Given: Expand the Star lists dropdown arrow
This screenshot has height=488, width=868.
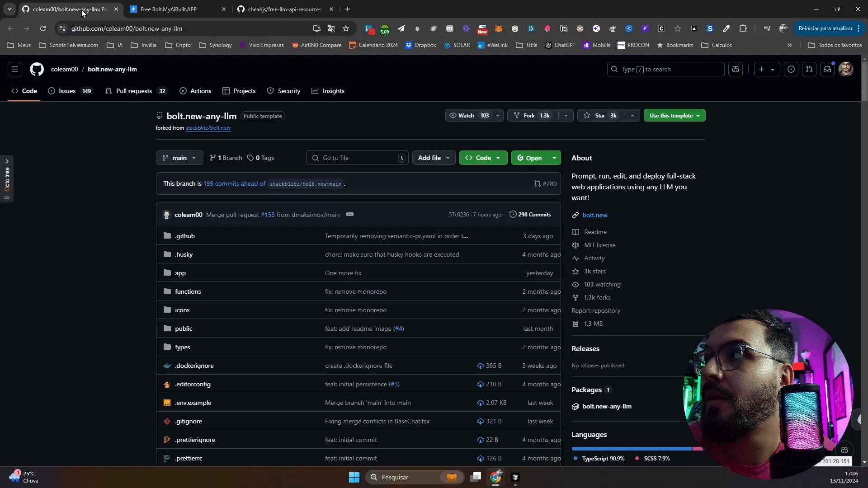Looking at the screenshot, I should (632, 115).
